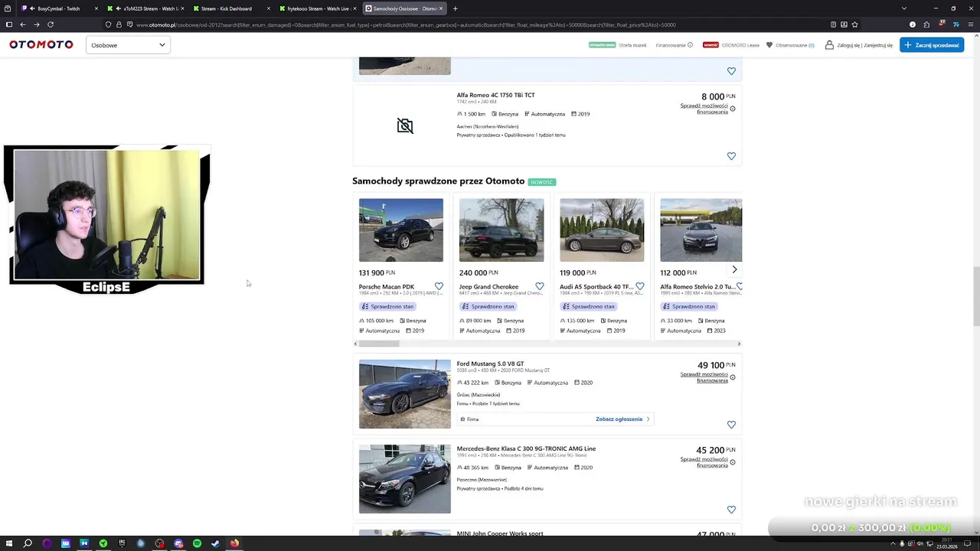Open a new browser tab

coord(455,8)
